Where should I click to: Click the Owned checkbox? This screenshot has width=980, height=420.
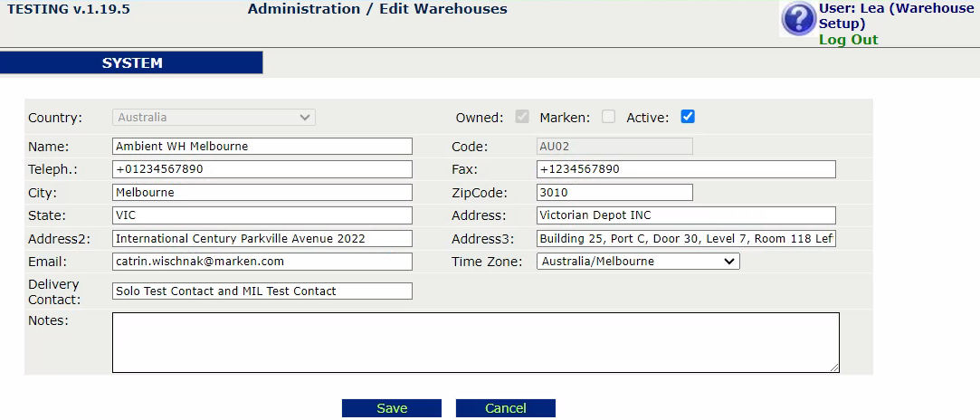pyautogui.click(x=522, y=117)
